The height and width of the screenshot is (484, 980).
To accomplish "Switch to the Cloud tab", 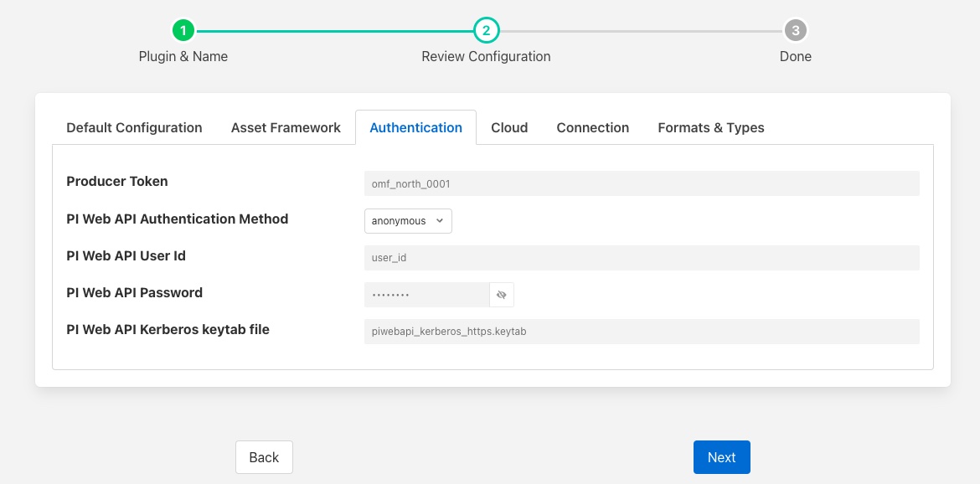I will click(x=509, y=128).
